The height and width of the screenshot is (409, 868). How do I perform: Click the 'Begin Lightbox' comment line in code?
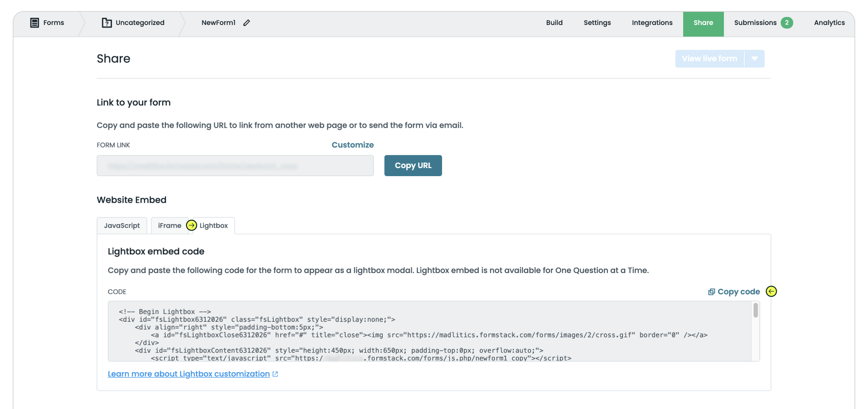[x=165, y=312]
